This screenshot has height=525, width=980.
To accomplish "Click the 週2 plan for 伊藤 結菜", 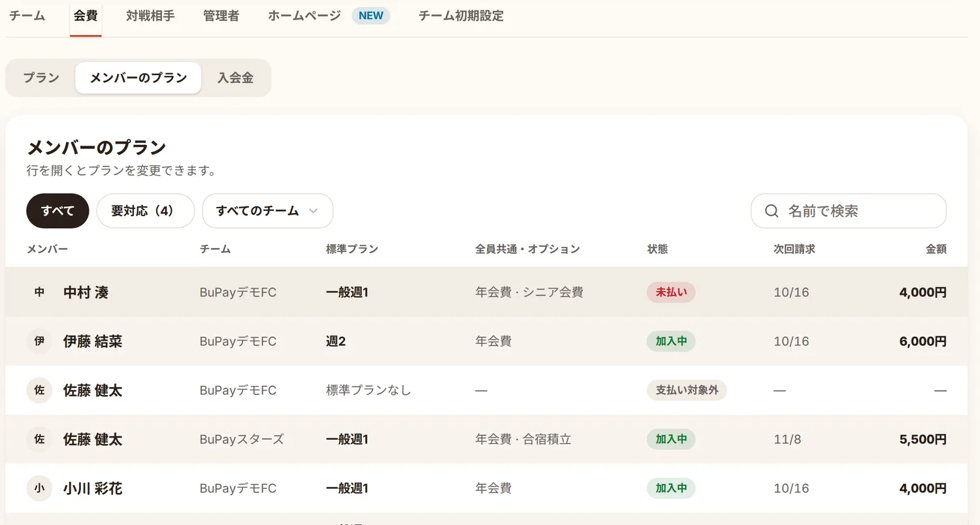I will click(x=336, y=342).
